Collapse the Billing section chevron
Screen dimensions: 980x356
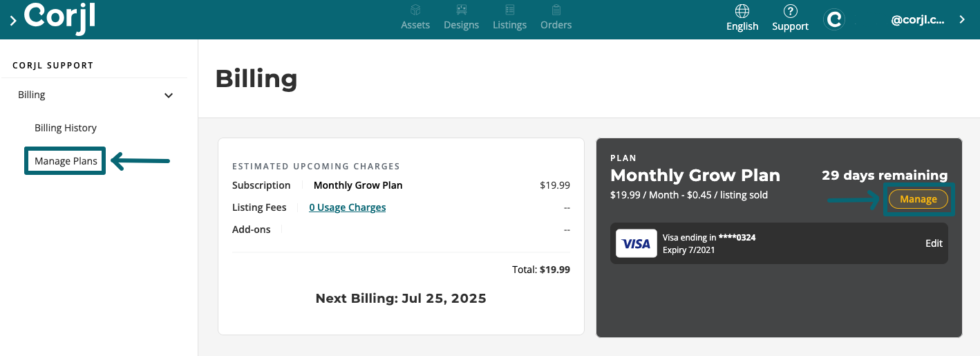click(x=169, y=95)
